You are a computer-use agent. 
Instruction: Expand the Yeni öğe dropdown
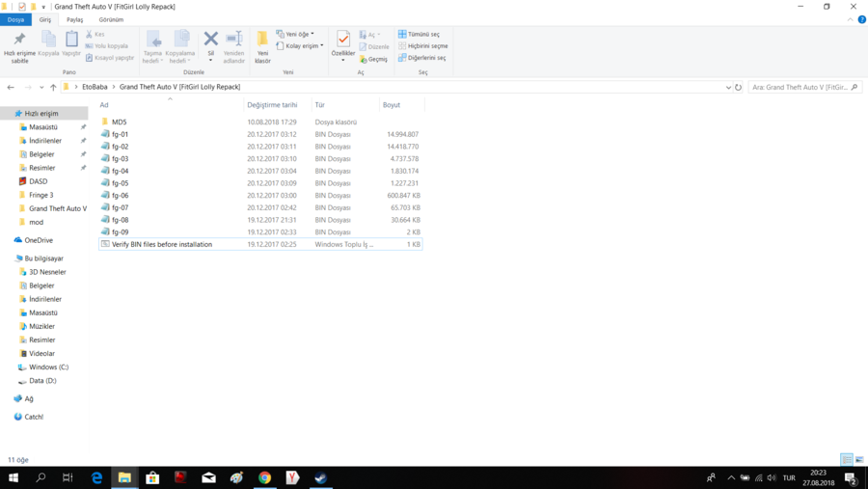(x=295, y=34)
